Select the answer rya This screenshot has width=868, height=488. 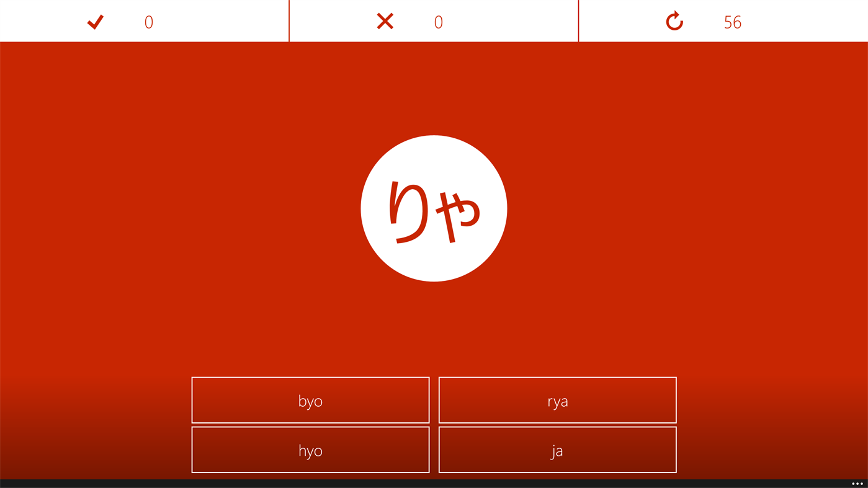557,400
